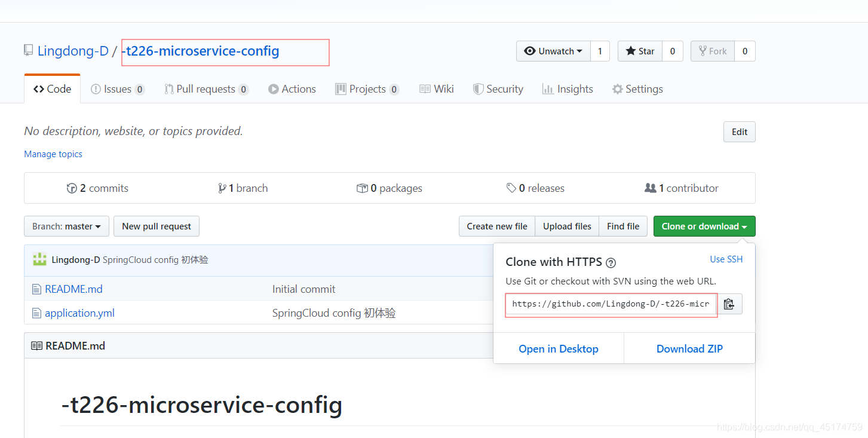Image resolution: width=868 pixels, height=438 pixels.
Task: Open the 2 commits link
Action: [x=97, y=188]
